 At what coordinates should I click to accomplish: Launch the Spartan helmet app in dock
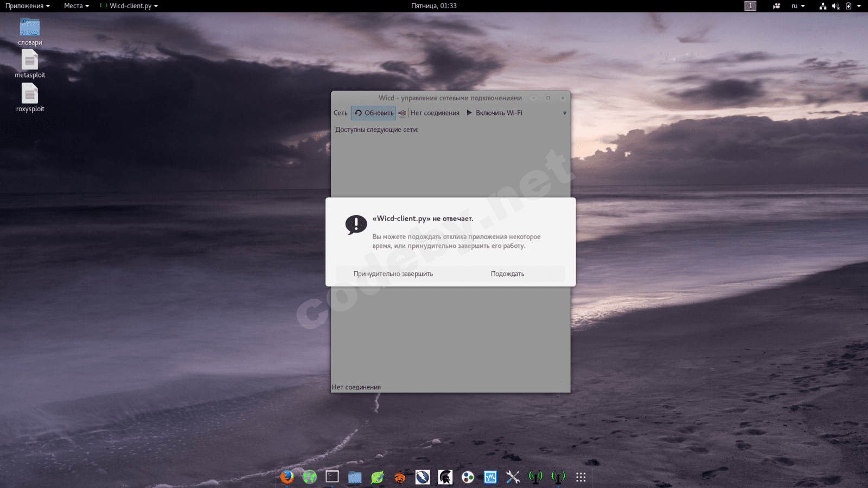click(x=445, y=477)
